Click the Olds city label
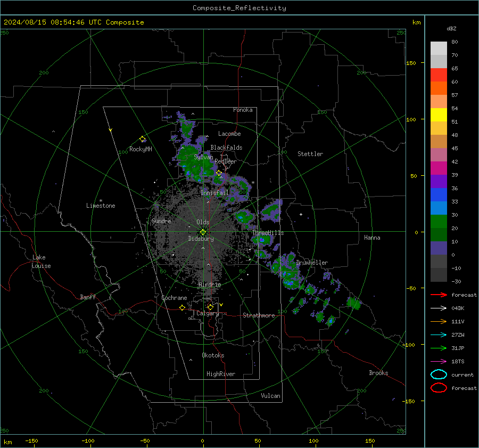The height and width of the screenshot is (448, 479). point(203,222)
